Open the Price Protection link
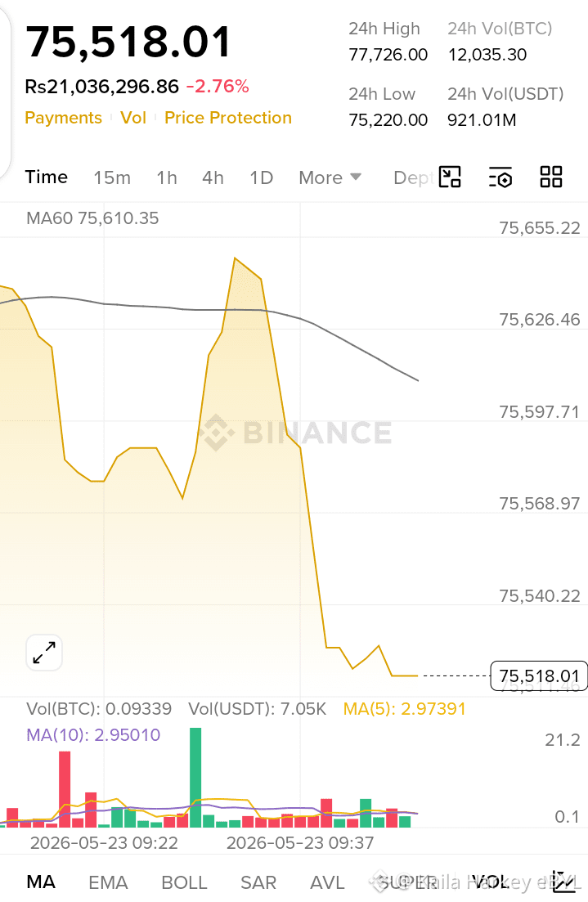The image size is (588, 902). pos(228,118)
